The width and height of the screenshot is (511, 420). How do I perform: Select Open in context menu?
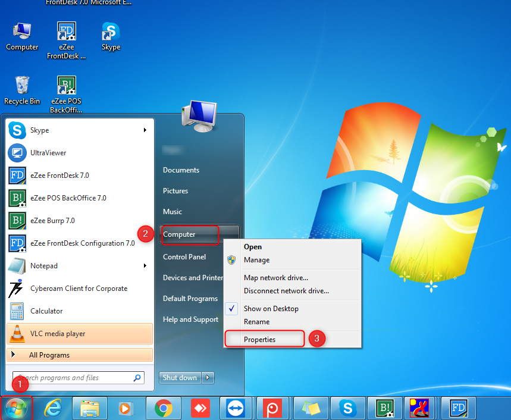(292, 247)
